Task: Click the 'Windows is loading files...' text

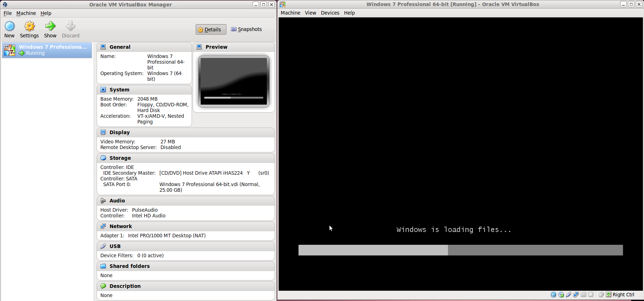Action: pos(454,229)
